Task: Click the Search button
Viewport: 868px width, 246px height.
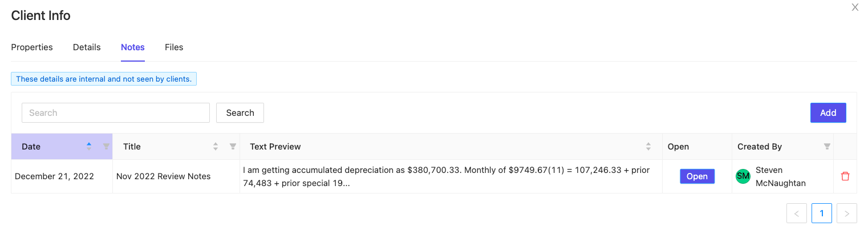Action: point(240,112)
